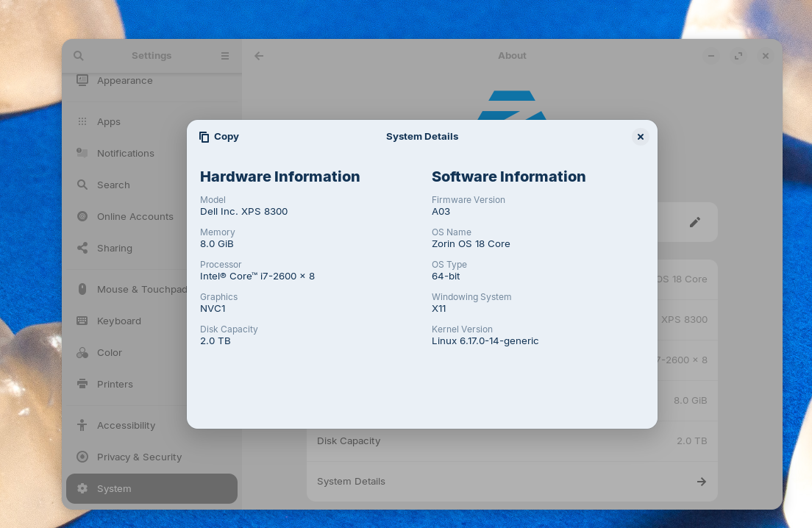Select firmware version value A03
The image size is (812, 528).
tap(441, 211)
